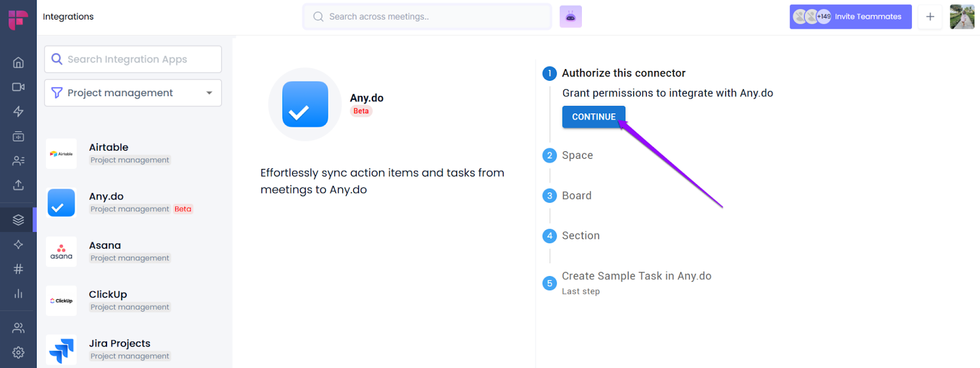The width and height of the screenshot is (980, 368).
Task: Click the Effortlessly sync action items description
Action: 382,181
